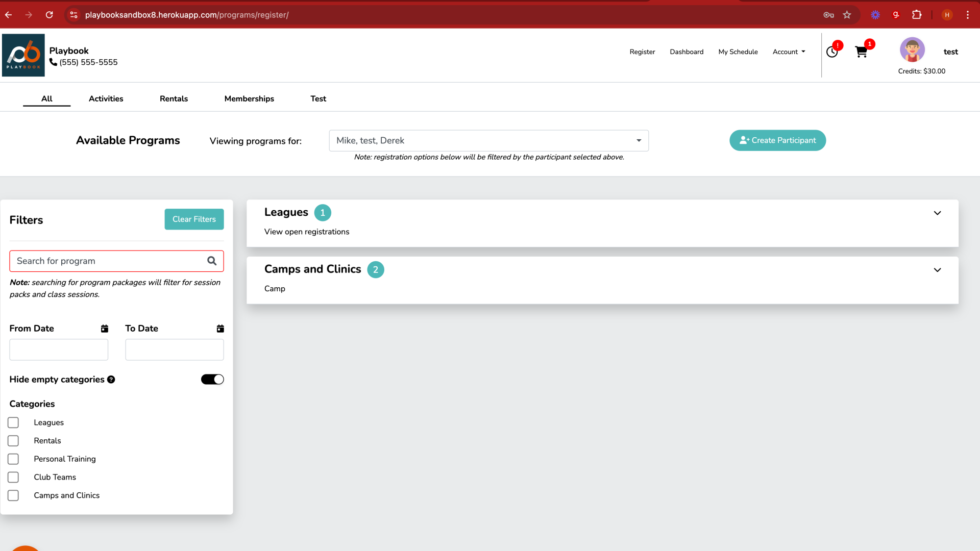Toggle the Hide empty categories switch
This screenshot has height=551, width=980.
(x=212, y=379)
